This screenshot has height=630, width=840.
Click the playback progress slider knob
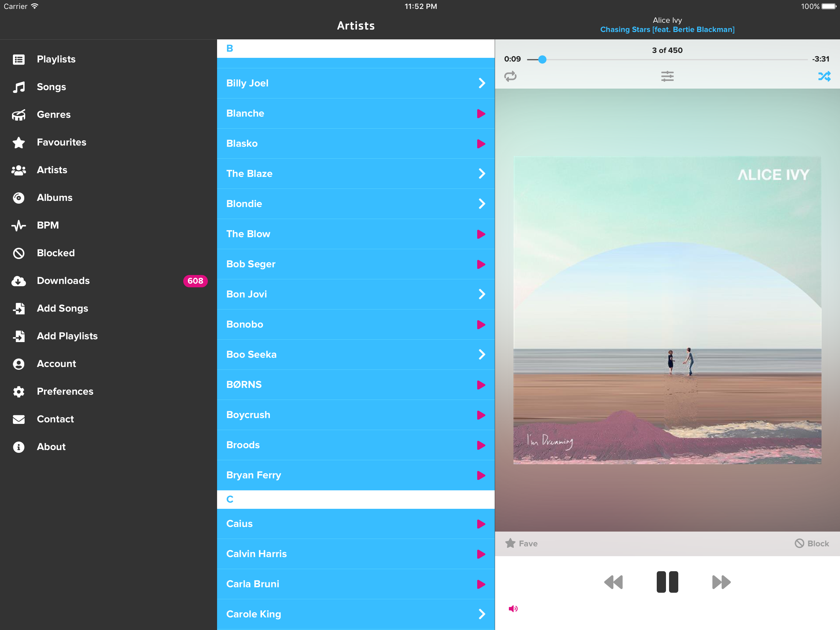(x=542, y=59)
